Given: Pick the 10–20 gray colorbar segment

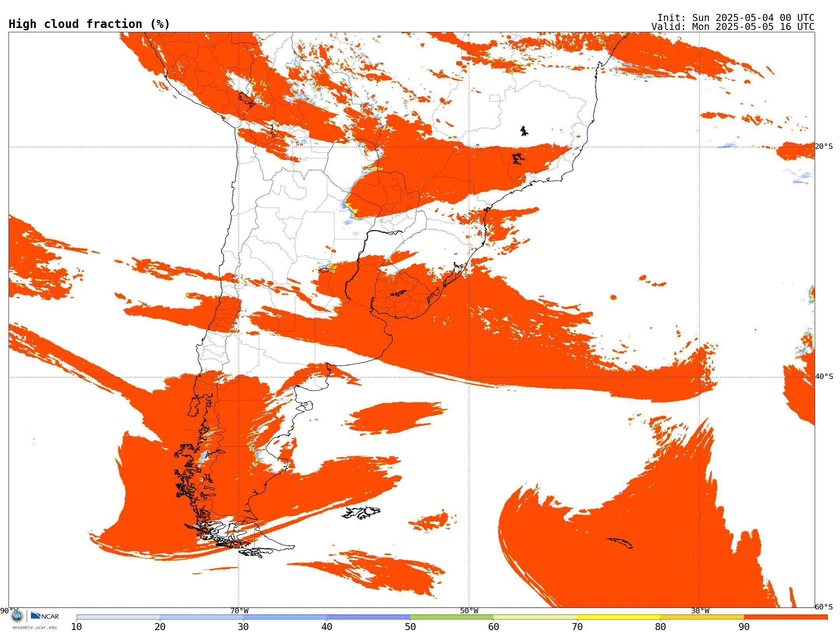Looking at the screenshot, I should [x=118, y=617].
